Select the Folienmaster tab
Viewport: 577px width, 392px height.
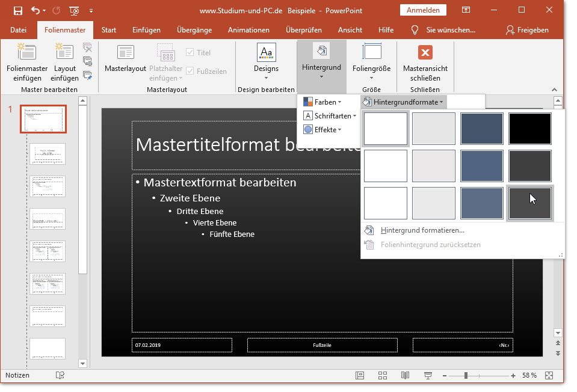point(65,30)
